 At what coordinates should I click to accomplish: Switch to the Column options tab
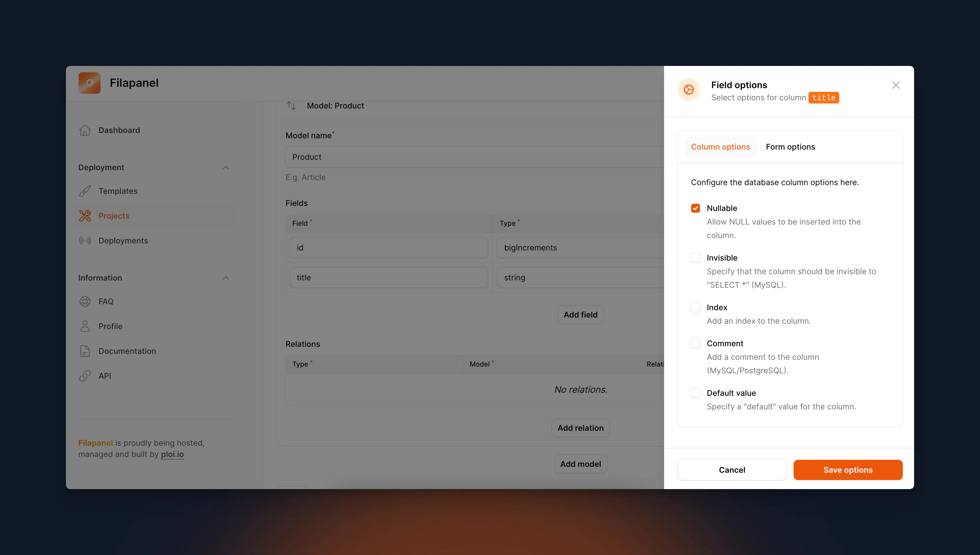click(x=721, y=147)
